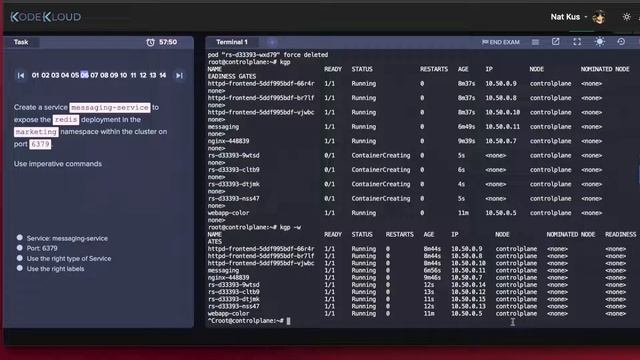Go to question 12
Image resolution: width=640 pixels, height=360 pixels.
[143, 76]
